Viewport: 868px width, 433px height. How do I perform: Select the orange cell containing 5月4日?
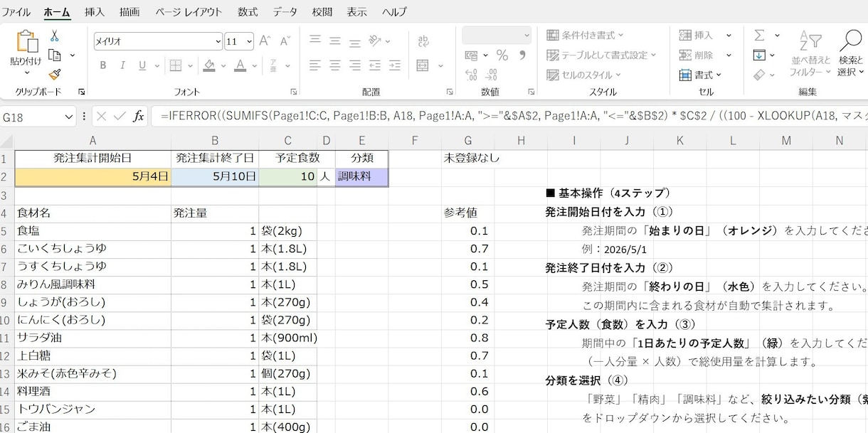[x=92, y=176]
